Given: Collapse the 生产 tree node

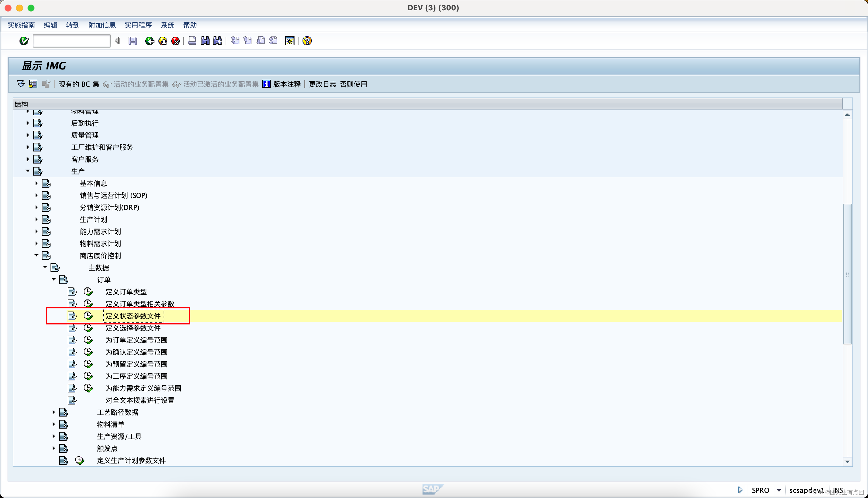Looking at the screenshot, I should pyautogui.click(x=28, y=171).
